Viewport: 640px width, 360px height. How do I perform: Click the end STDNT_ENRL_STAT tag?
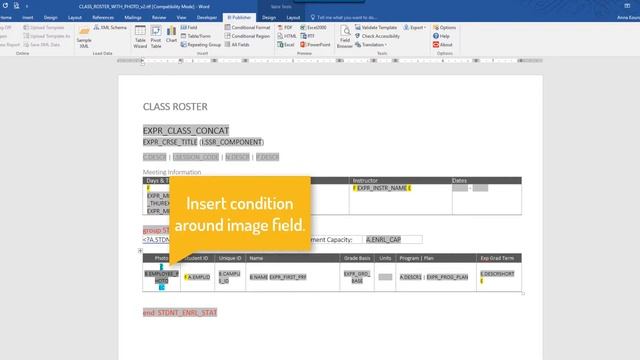coord(180,313)
